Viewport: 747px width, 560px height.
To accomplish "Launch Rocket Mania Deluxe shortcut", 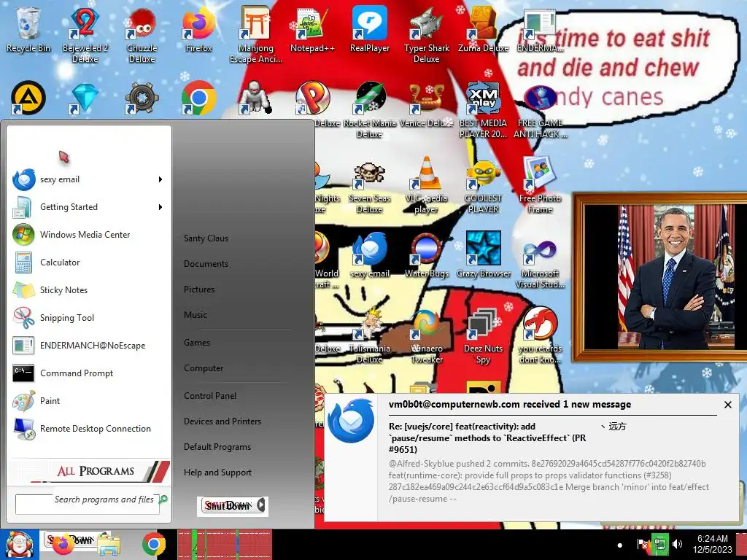I will pos(370,109).
